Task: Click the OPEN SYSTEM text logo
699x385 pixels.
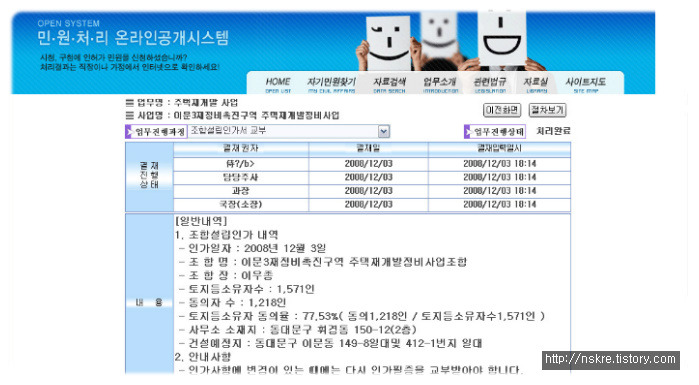Action: [x=69, y=23]
